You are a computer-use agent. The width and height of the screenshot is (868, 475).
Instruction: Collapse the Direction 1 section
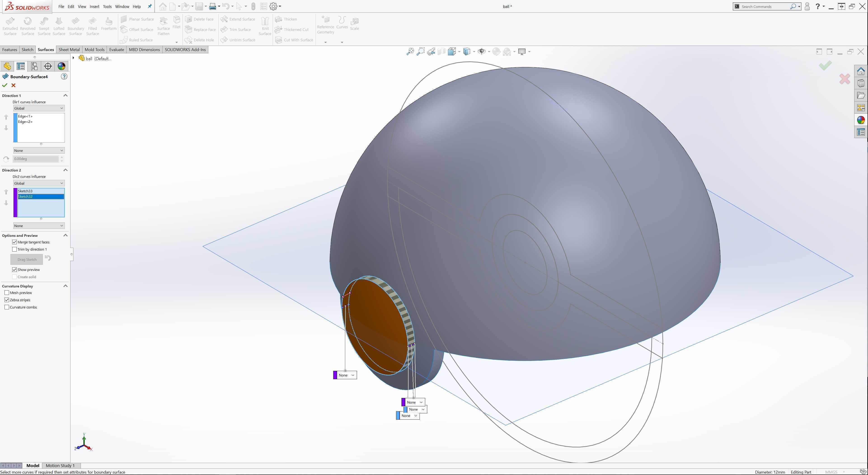(65, 95)
